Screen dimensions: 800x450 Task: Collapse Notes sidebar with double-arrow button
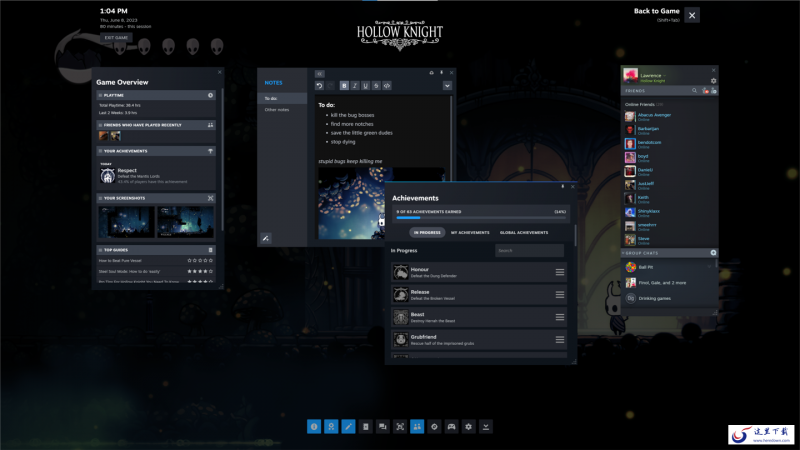pos(319,73)
